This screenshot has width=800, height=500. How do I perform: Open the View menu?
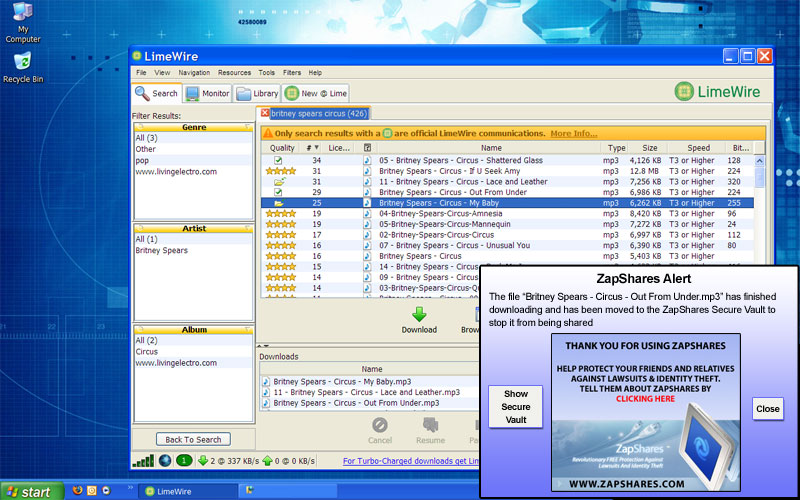(x=162, y=72)
